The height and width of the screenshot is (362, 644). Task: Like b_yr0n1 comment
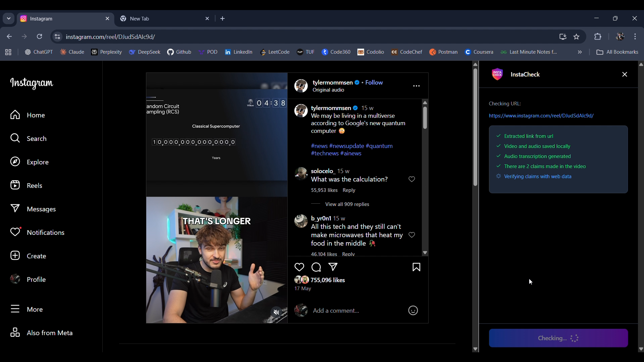tap(412, 235)
